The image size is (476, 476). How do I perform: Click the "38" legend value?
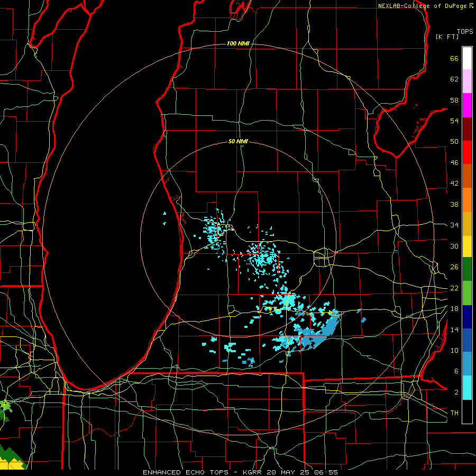point(454,204)
